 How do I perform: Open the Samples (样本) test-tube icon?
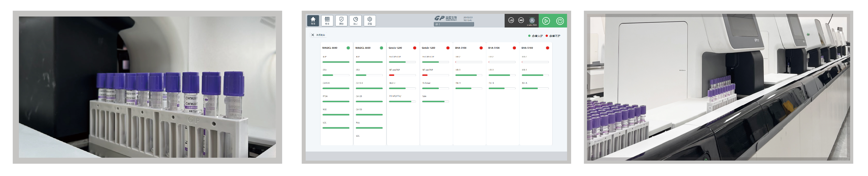point(327,21)
